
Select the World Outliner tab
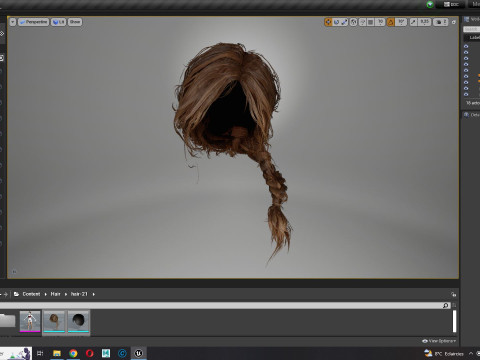tap(472, 20)
